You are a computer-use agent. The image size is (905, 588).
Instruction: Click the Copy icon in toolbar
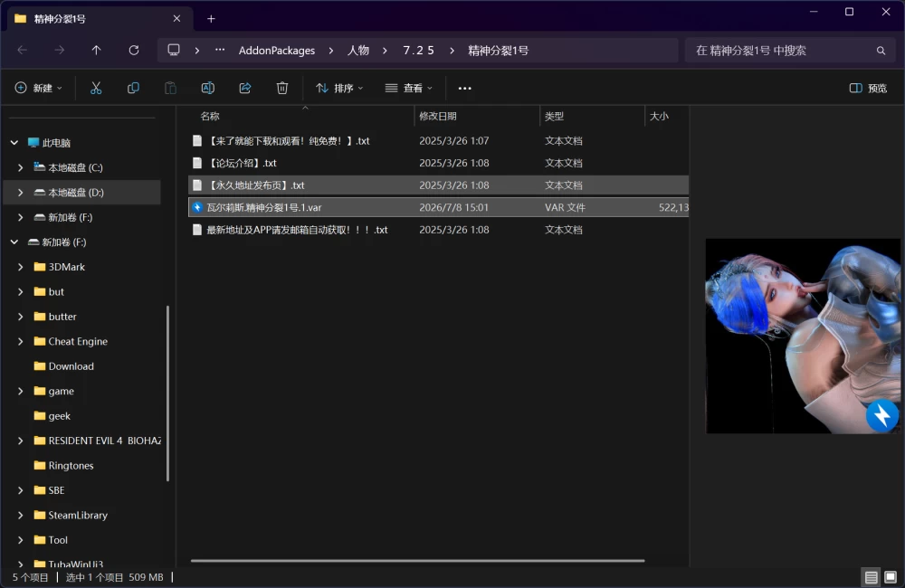pyautogui.click(x=133, y=88)
